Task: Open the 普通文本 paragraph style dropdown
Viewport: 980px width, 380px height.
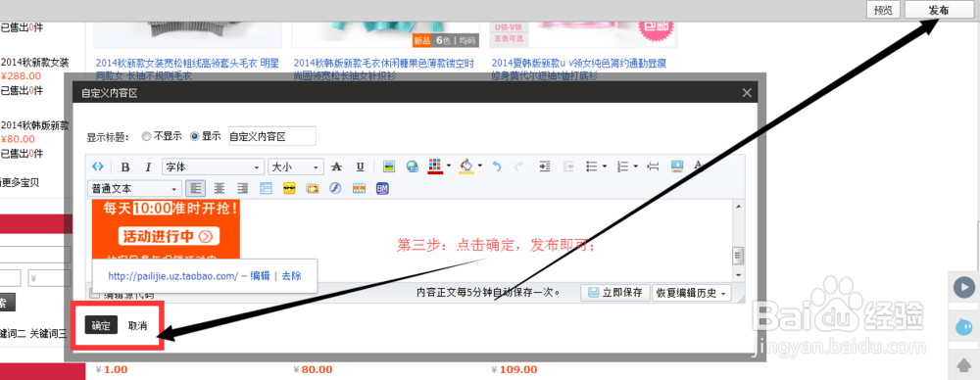Action: pyautogui.click(x=135, y=188)
